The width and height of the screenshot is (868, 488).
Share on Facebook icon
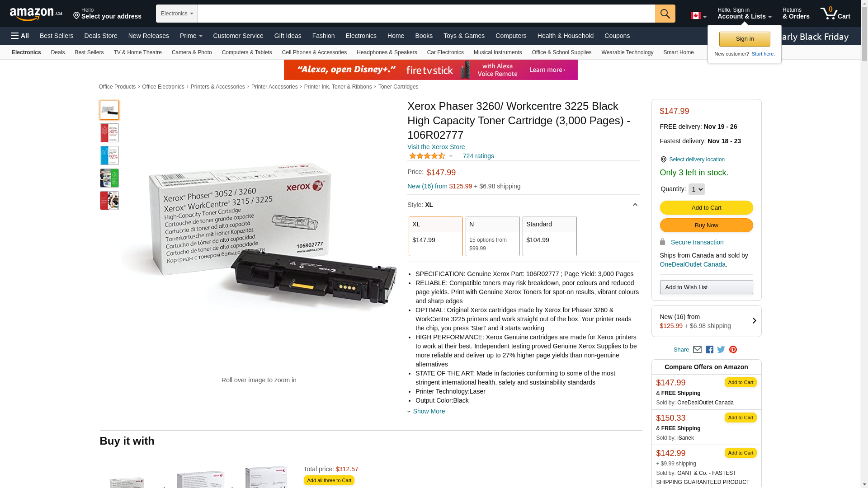pos(709,350)
